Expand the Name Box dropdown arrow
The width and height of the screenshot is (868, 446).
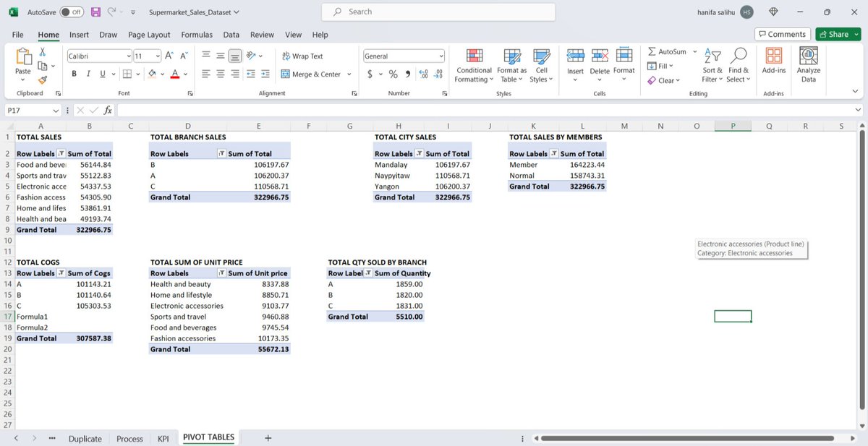[56, 110]
